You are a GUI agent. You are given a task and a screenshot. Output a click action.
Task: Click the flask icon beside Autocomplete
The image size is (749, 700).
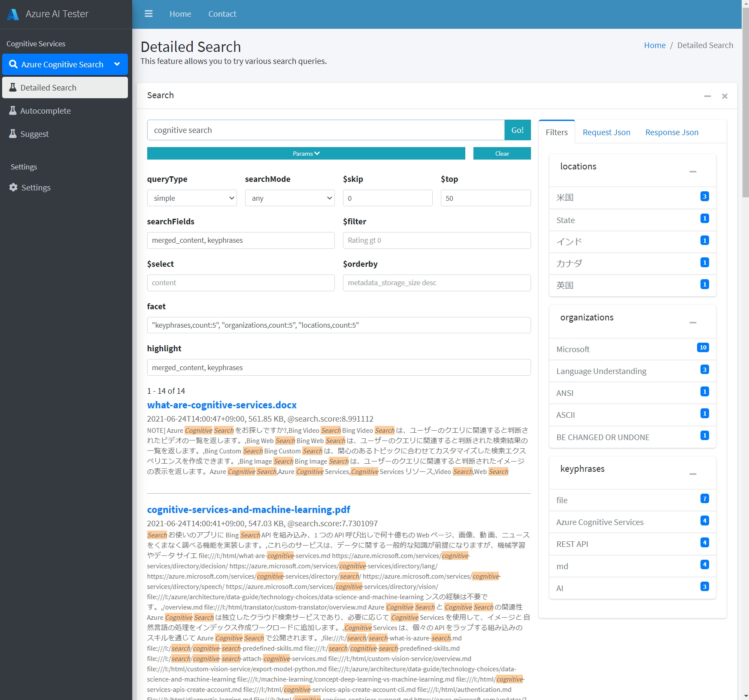click(x=13, y=111)
